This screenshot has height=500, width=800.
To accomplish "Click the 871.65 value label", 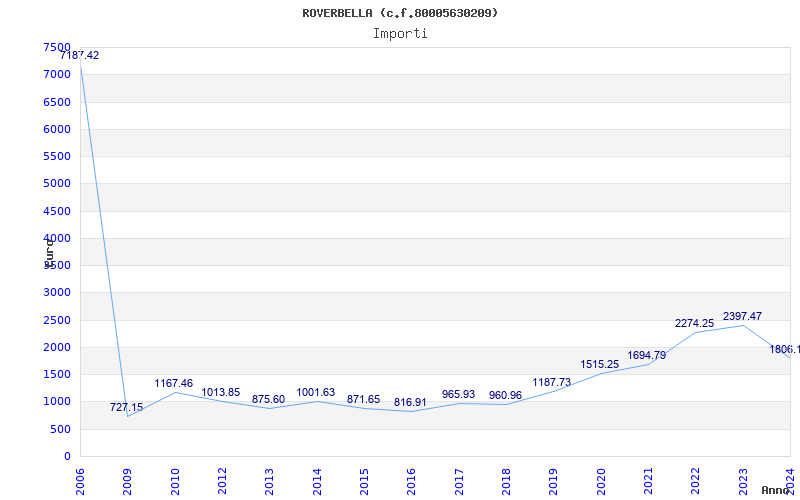I will coord(363,399).
